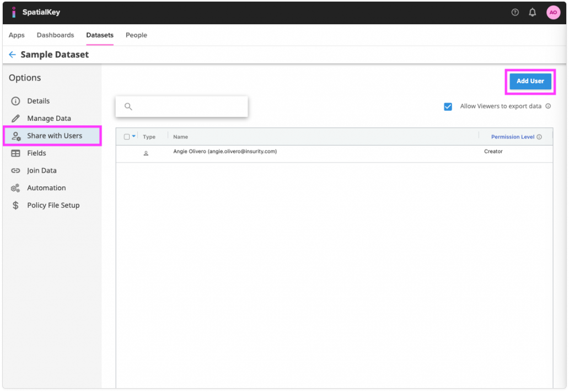Check the select-all checkbox in table header
The image size is (569, 392).
(127, 137)
